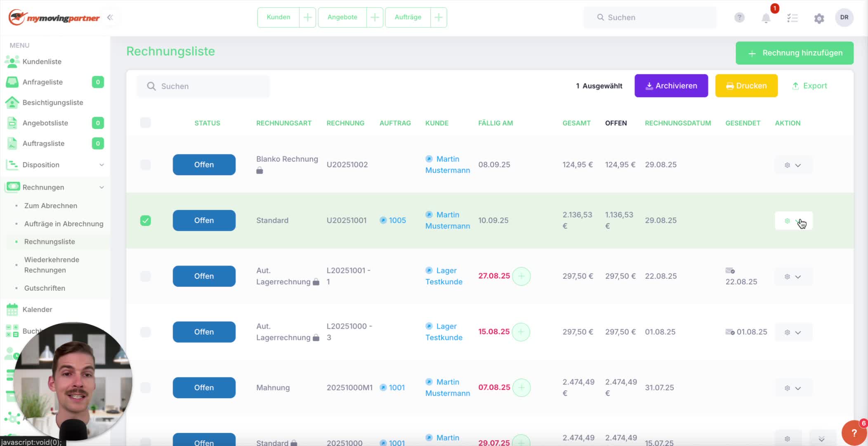Click the Rechnung hinzufügen button

click(x=795, y=53)
